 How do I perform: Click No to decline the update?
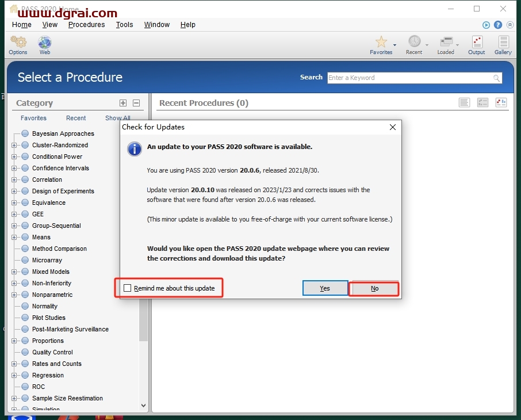374,288
